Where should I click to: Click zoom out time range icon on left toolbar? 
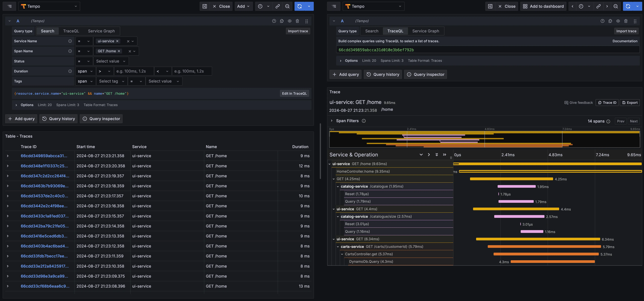click(287, 6)
